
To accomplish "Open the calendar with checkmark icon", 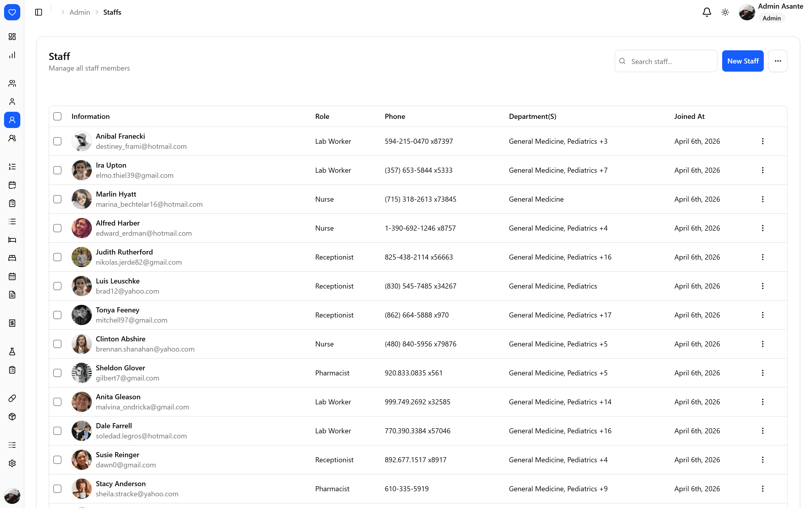I will pos(12,185).
